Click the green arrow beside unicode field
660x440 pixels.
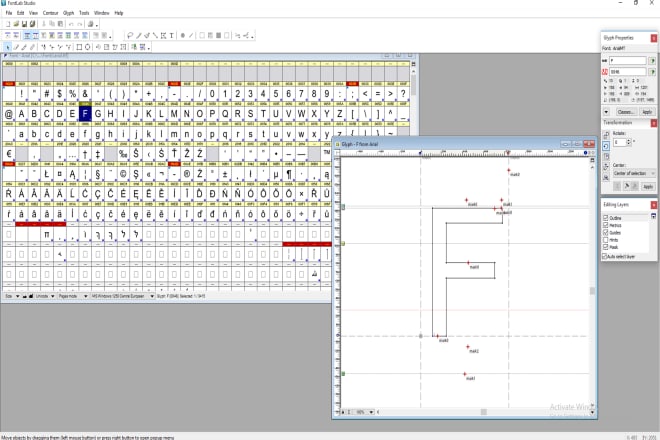point(652,72)
